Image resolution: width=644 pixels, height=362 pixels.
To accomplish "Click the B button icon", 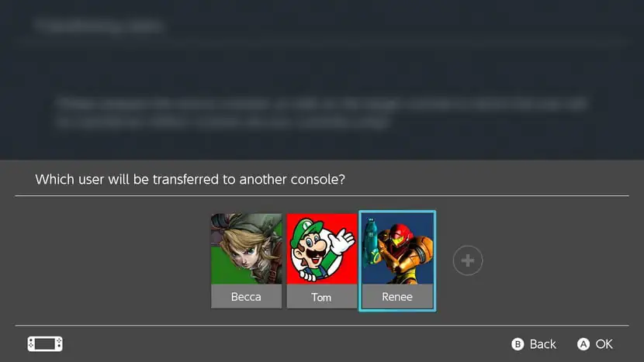I will (518, 344).
